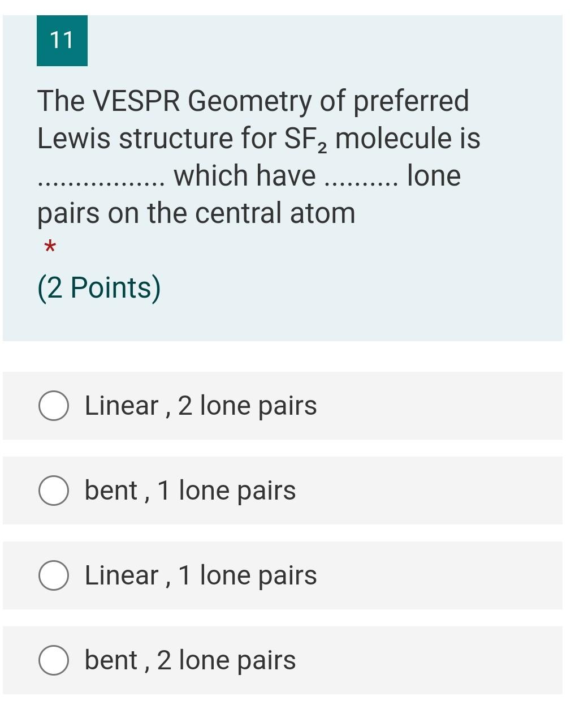The height and width of the screenshot is (705, 588).
Task: Click the second answer option row
Action: point(283,490)
